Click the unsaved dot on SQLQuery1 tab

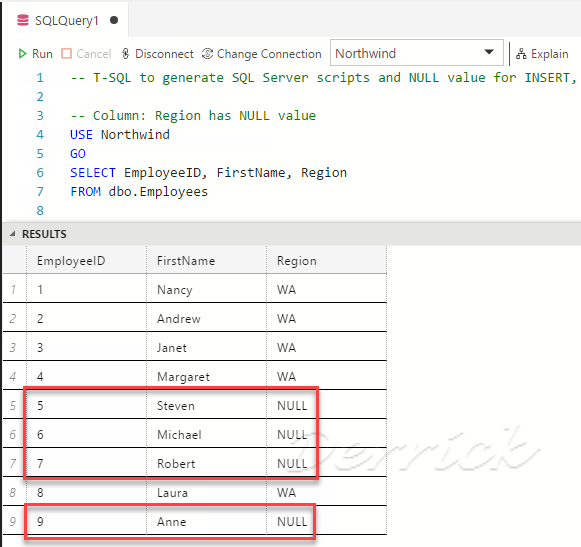114,20
